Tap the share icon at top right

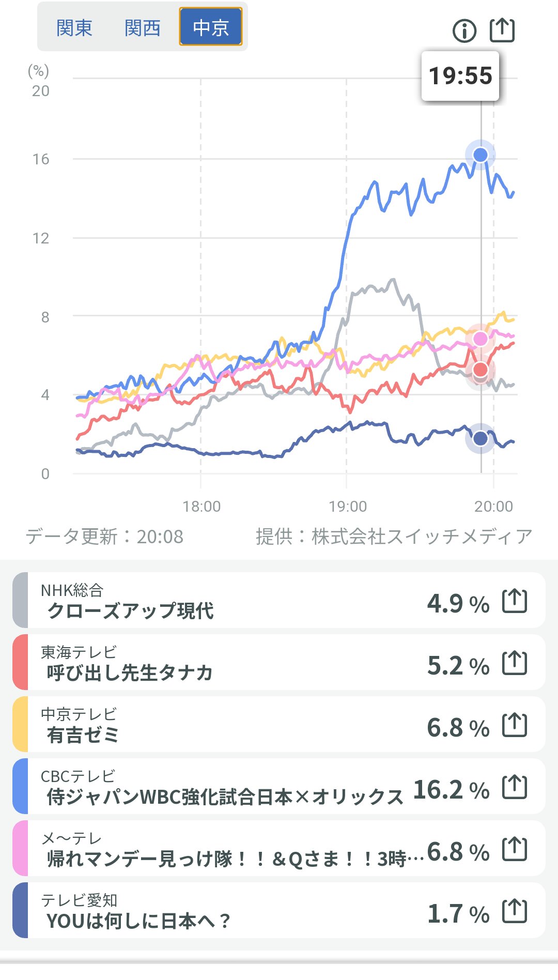click(x=502, y=30)
